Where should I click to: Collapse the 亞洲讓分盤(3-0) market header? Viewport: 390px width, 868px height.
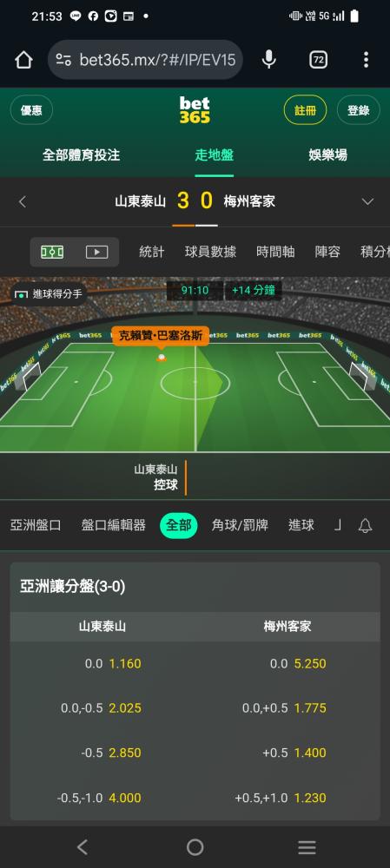(195, 587)
